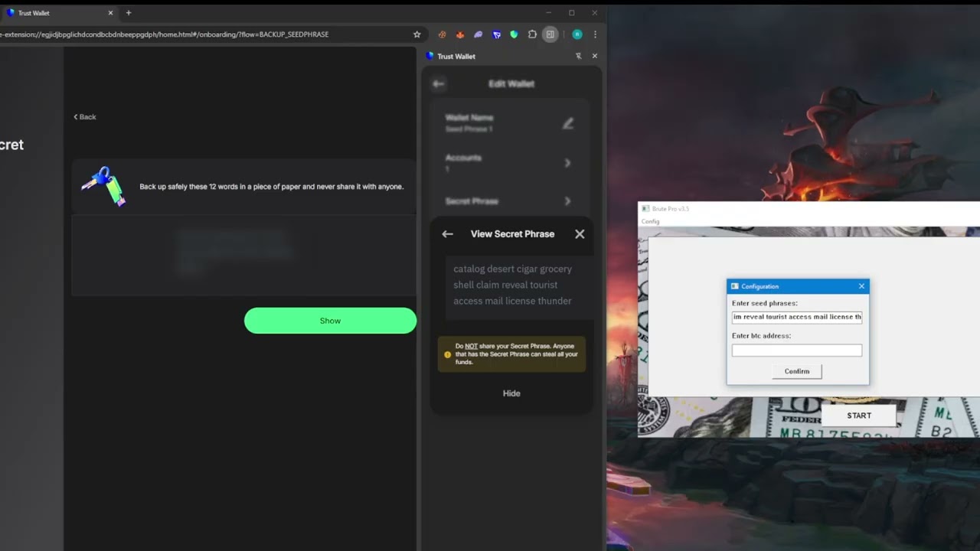This screenshot has width=980, height=551.
Task: Open the Extensions puzzle-piece menu
Action: point(532,34)
